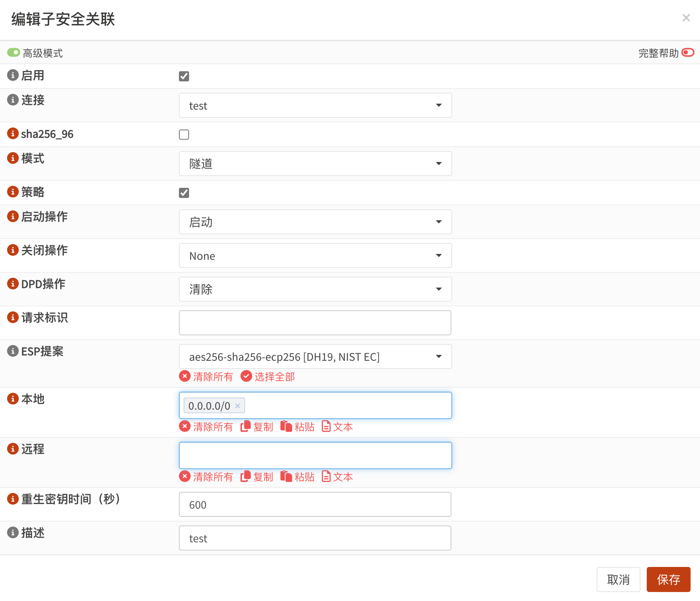Viewport: 700px width, 601px height.
Task: Click the info icon beside DPD操作
Action: coord(13,284)
